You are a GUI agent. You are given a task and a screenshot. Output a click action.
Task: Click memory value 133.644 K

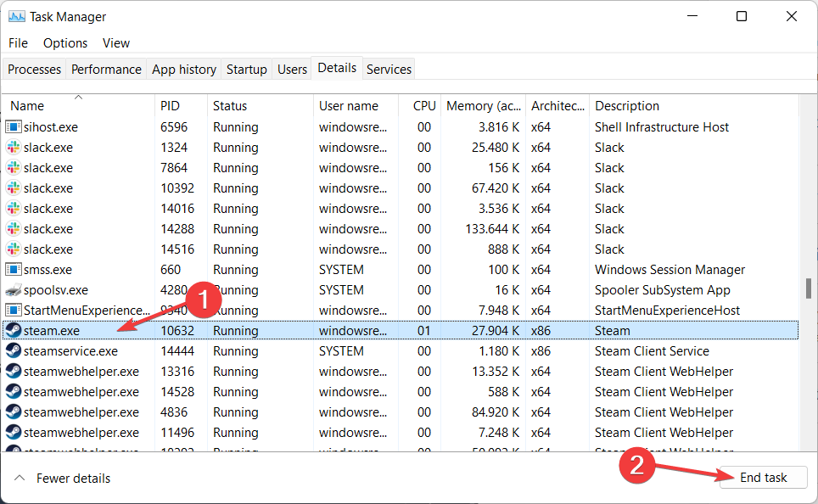[492, 229]
